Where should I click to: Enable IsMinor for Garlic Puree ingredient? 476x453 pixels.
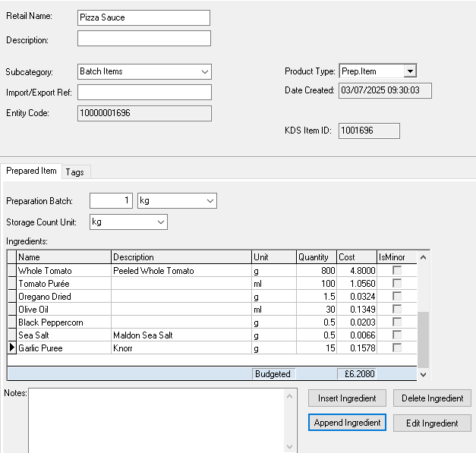396,348
